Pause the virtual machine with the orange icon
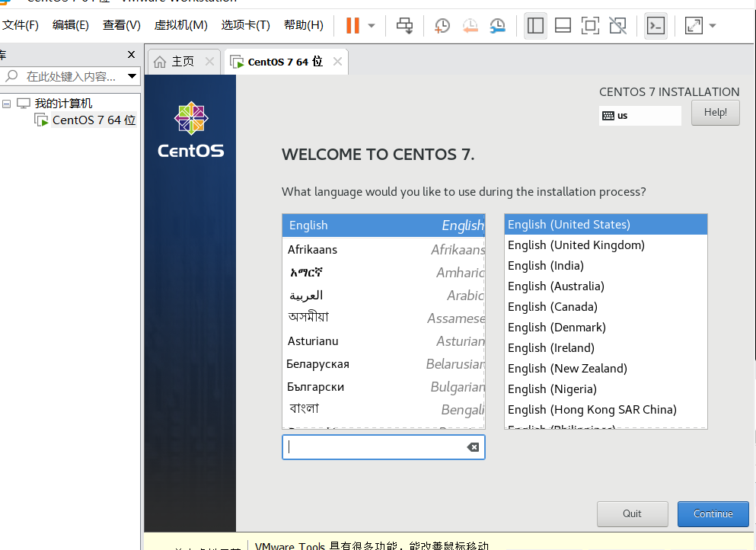This screenshot has height=550, width=756. click(353, 25)
